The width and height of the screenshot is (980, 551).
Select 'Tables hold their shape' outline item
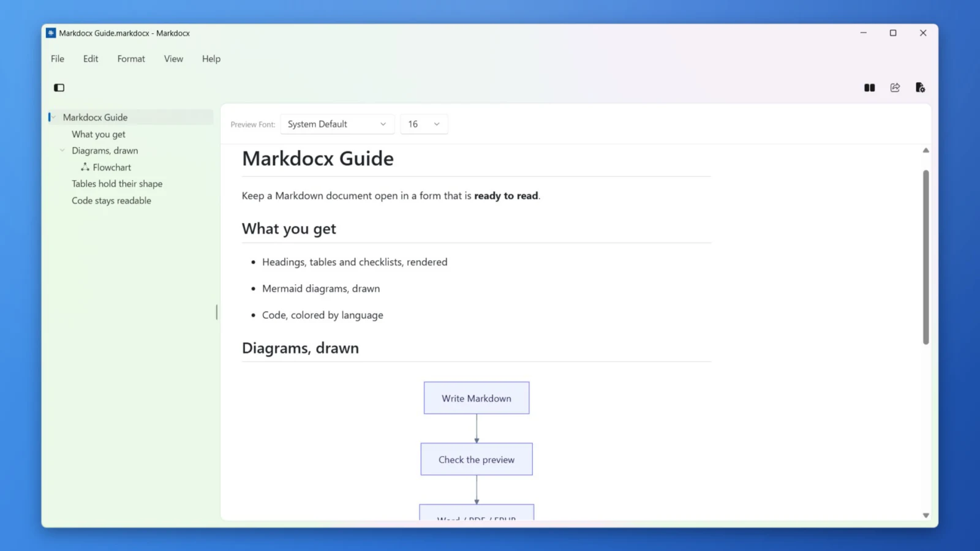pos(117,184)
